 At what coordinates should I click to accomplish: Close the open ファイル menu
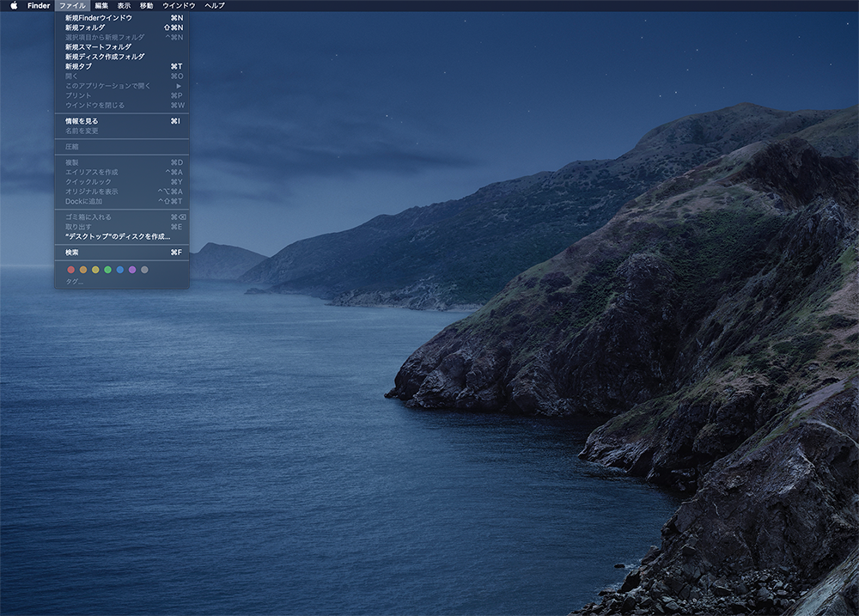coord(72,5)
